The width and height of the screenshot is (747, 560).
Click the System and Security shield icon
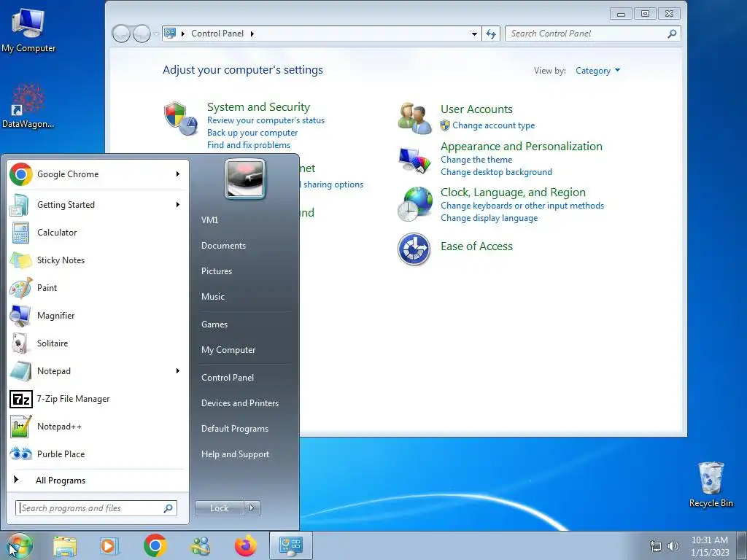tap(181, 118)
